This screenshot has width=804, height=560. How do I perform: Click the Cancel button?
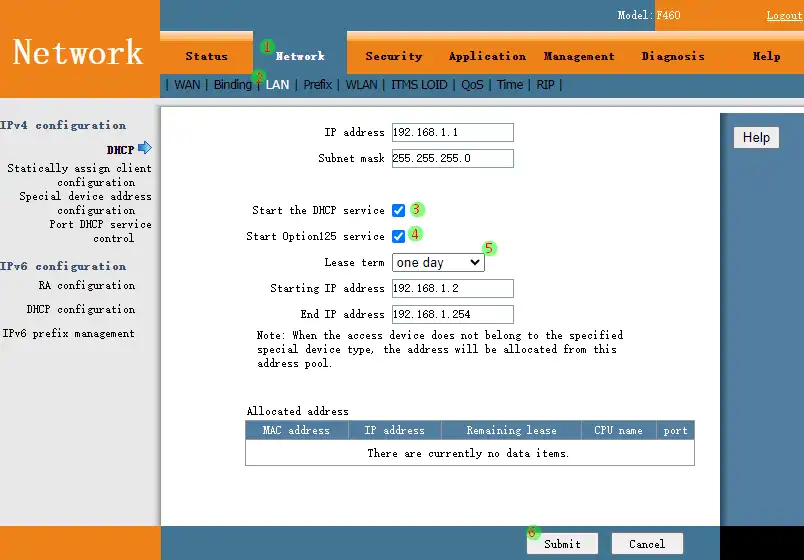[x=647, y=544]
